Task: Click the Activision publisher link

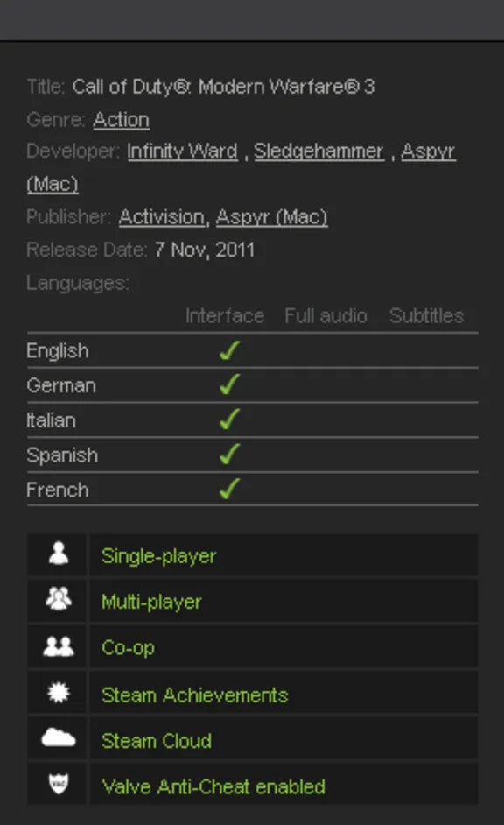Action: click(161, 216)
